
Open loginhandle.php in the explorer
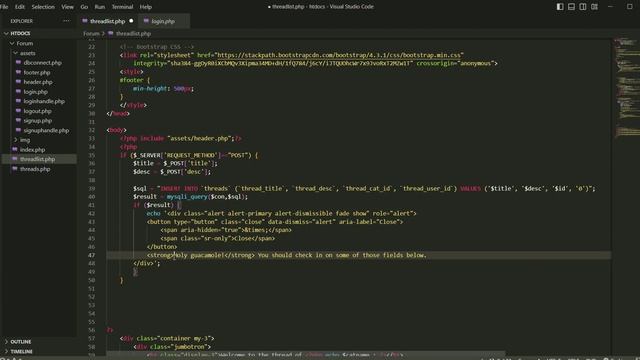(44, 101)
